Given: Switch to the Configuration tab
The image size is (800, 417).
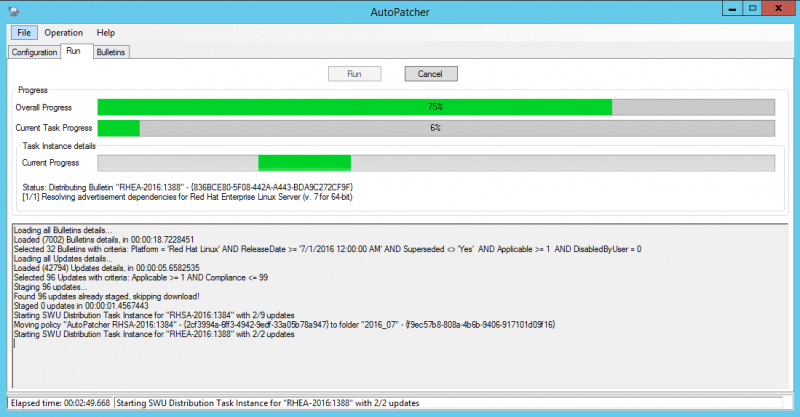Looking at the screenshot, I should (x=34, y=52).
